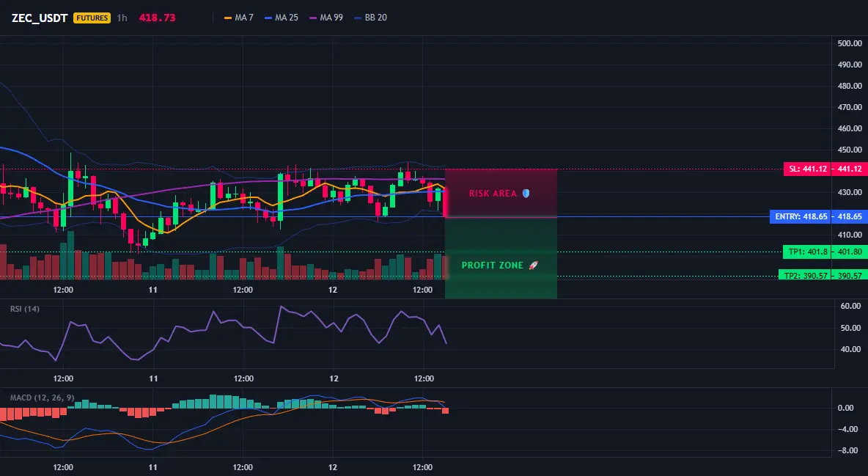Click the 0.00 MACD axis label
The width and height of the screenshot is (868, 476).
click(846, 408)
